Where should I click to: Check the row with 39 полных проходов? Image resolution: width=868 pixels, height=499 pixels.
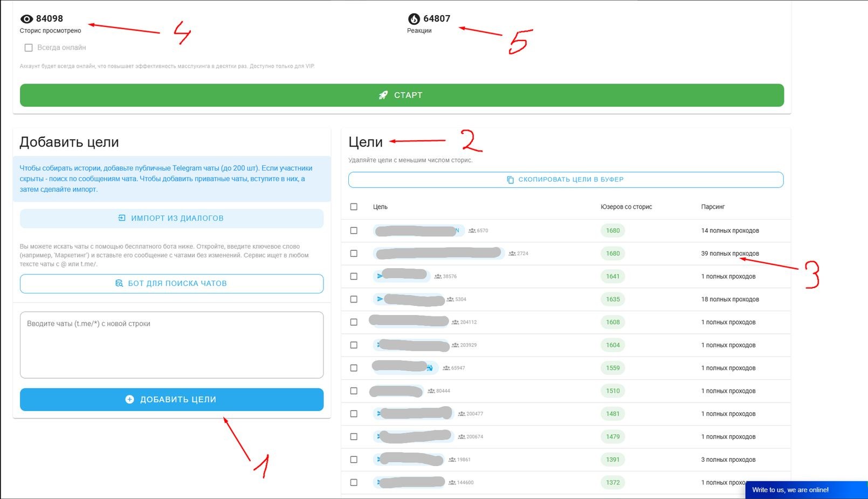354,254
